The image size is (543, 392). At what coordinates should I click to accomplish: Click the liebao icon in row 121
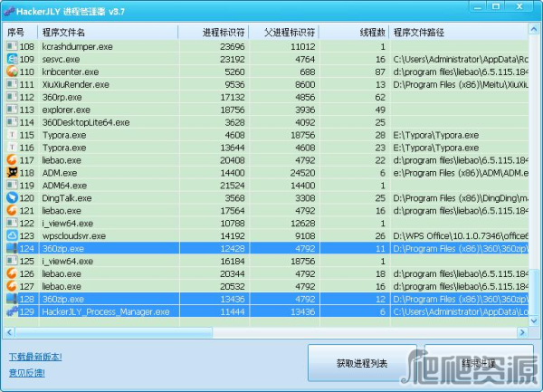(x=12, y=211)
